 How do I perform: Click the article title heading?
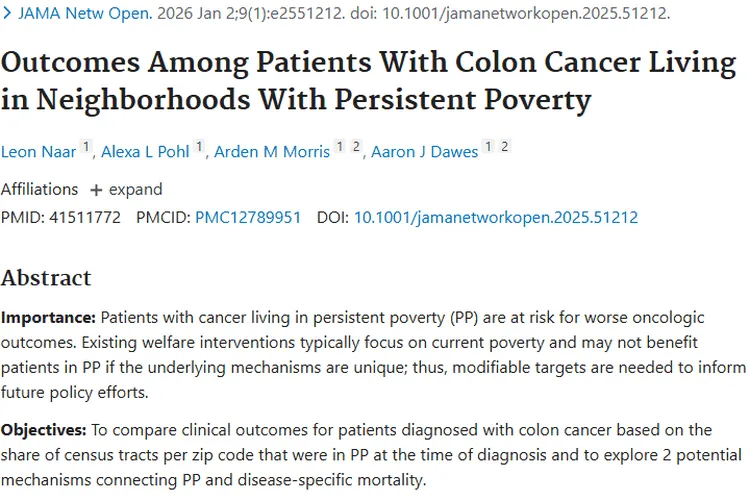pos(368,81)
